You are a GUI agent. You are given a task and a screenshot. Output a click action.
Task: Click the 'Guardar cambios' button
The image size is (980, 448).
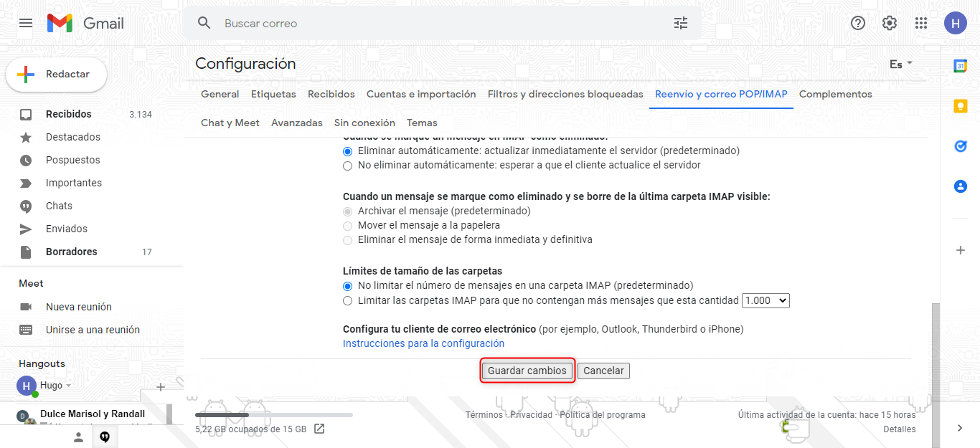(x=527, y=371)
